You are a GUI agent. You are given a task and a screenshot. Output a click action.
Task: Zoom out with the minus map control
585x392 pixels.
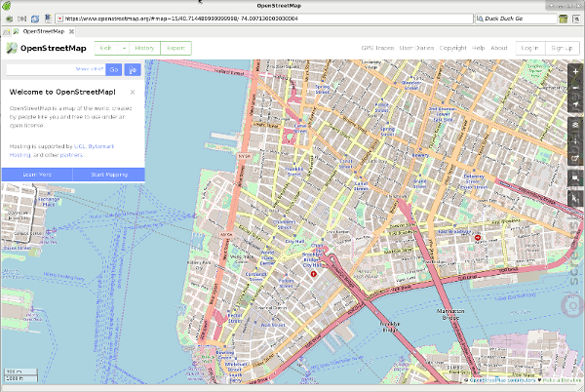pos(575,88)
